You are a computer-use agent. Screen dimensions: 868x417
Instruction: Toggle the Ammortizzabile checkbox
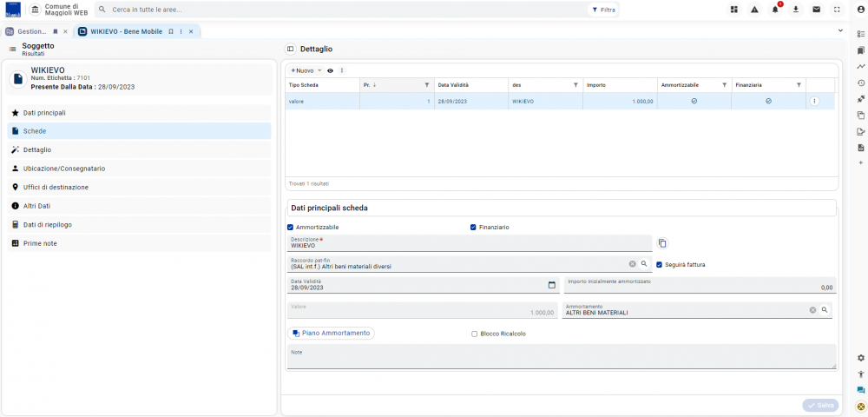(290, 227)
